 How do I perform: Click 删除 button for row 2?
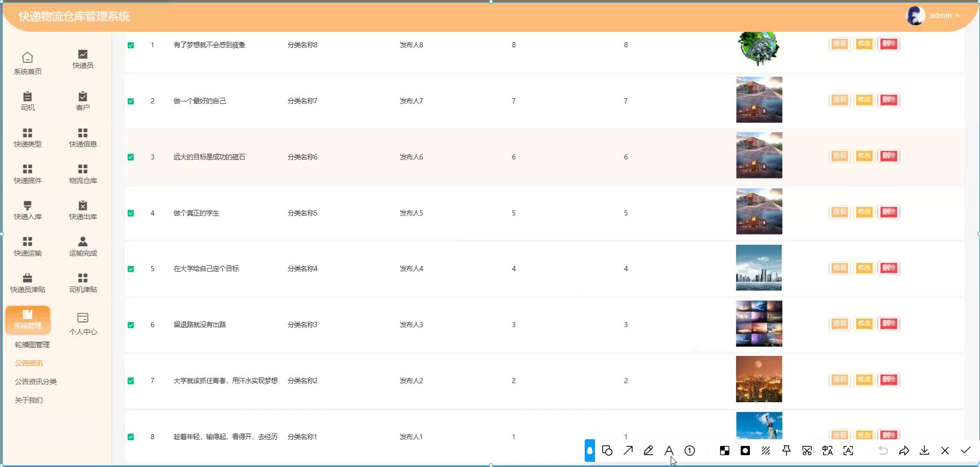[889, 100]
